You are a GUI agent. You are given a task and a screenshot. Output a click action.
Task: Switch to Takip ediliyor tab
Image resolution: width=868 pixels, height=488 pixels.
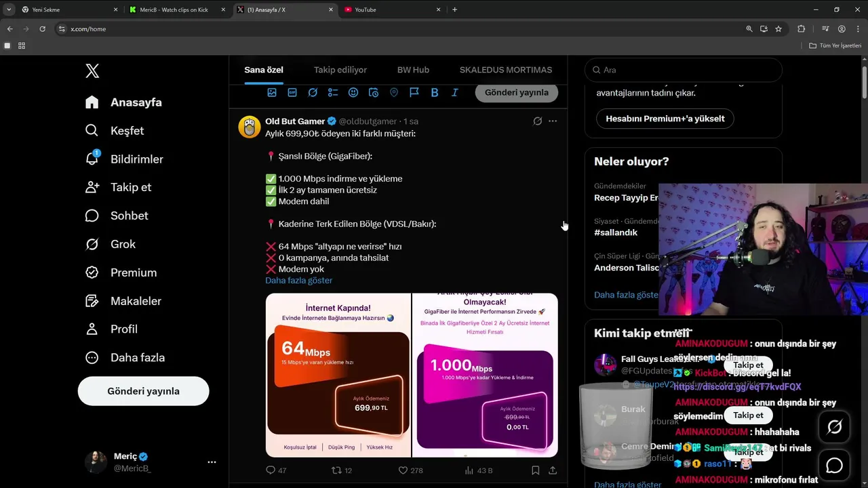point(340,70)
